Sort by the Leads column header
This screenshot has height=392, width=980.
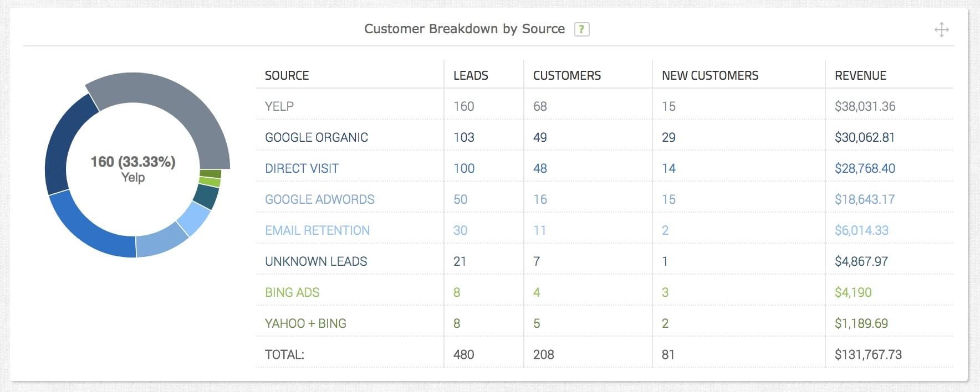click(x=471, y=75)
